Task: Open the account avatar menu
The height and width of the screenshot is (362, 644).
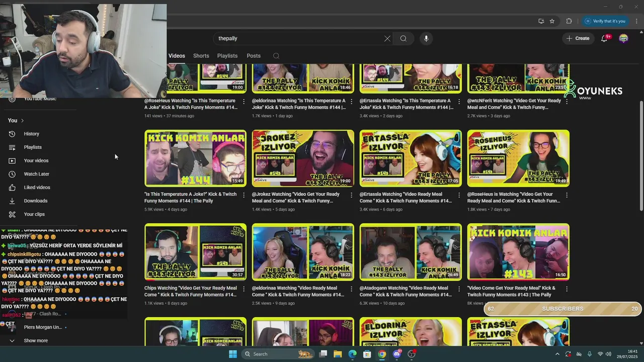Action: click(623, 38)
